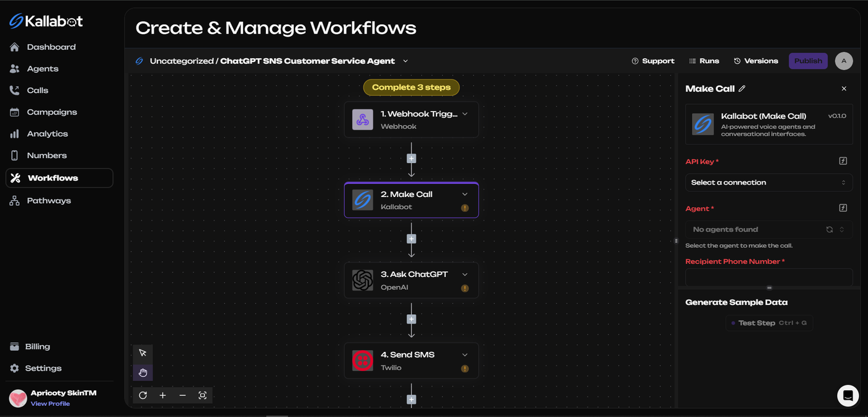Select the hand pan tool

click(x=143, y=372)
